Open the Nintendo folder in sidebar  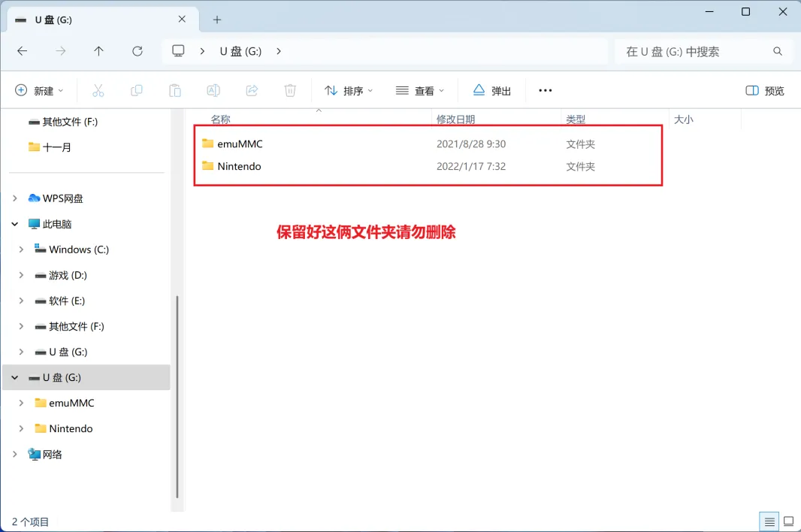pos(70,428)
